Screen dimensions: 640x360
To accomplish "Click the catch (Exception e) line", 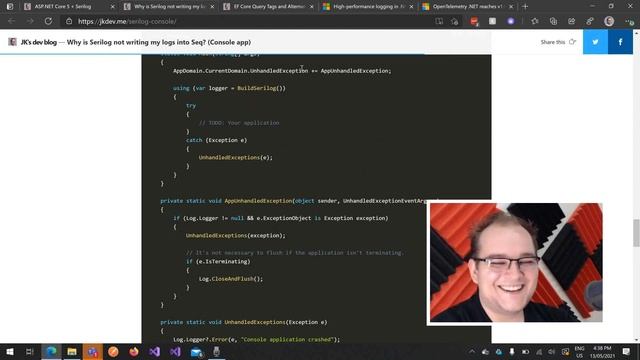I will [216, 140].
